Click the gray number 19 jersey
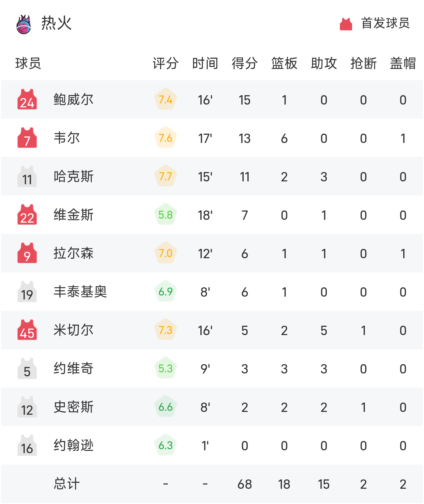Image resolution: width=424 pixels, height=504 pixels. point(27,292)
